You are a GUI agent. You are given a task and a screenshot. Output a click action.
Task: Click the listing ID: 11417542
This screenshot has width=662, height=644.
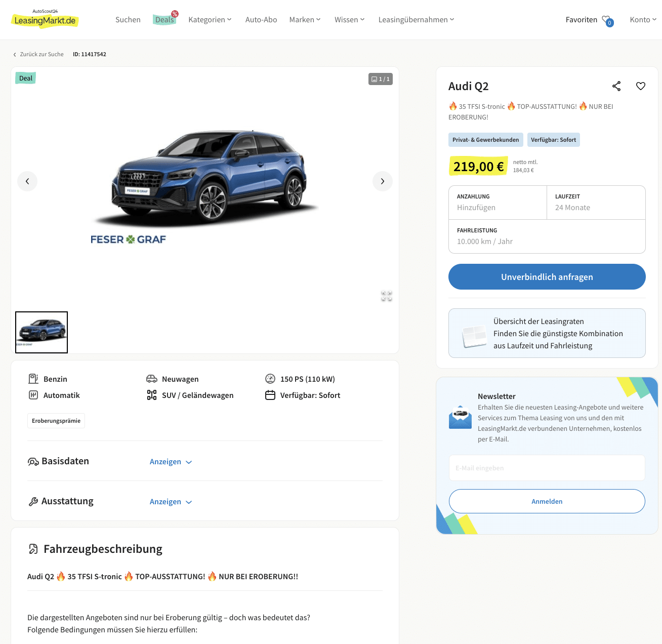[x=90, y=54]
